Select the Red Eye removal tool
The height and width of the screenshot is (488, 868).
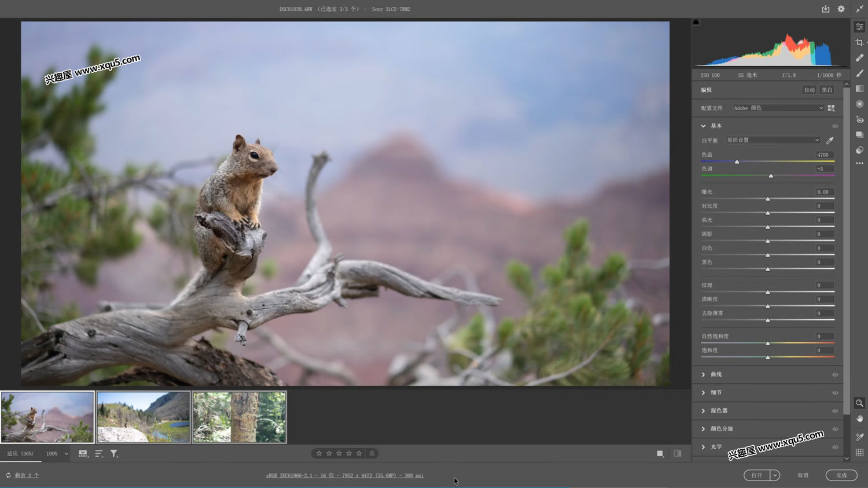[859, 120]
